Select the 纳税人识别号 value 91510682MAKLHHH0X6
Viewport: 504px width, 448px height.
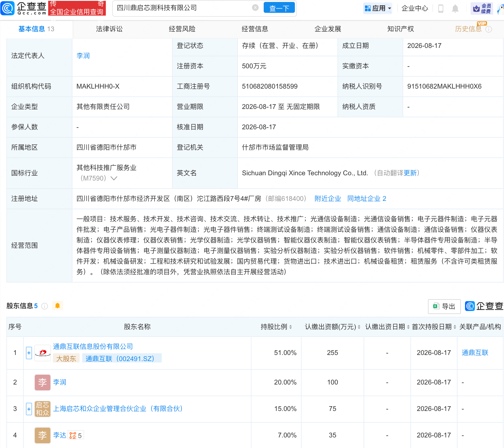444,86
